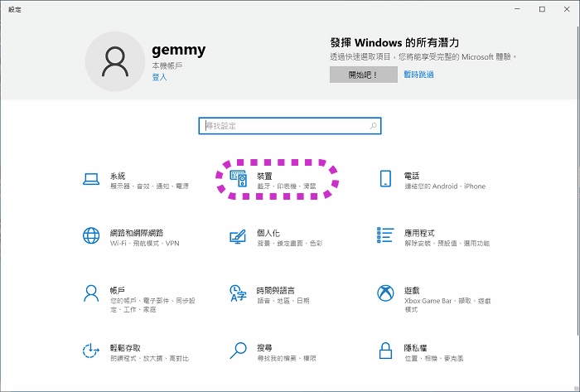The height and width of the screenshot is (392, 580).
Task: Select the 個人化 title
Action: coord(268,233)
